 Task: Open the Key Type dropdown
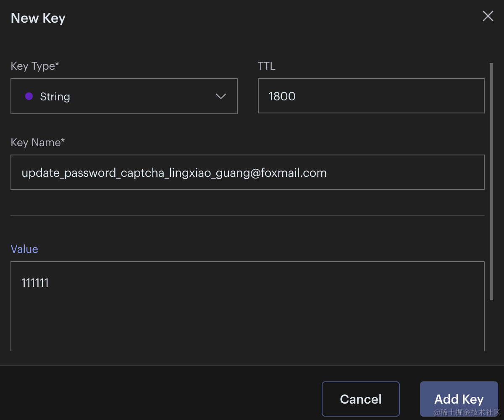click(x=124, y=96)
